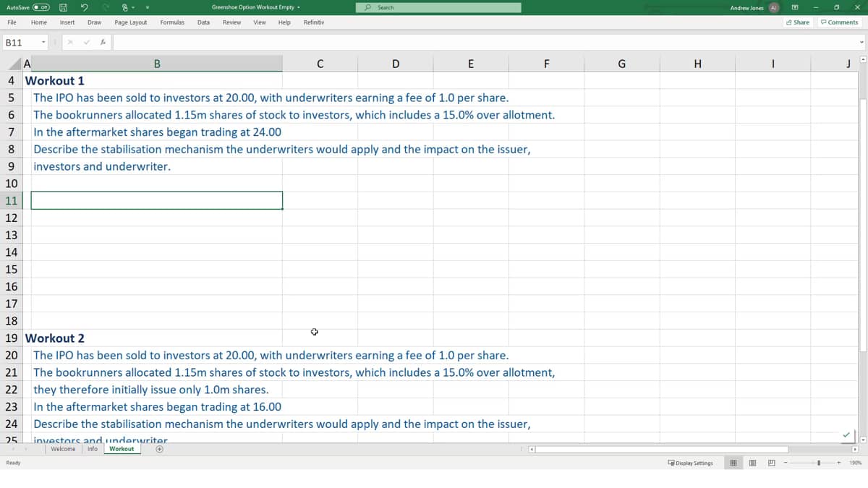This screenshot has width=868, height=488.
Task: Click the vertical scrollbar up arrow
Action: click(861, 60)
